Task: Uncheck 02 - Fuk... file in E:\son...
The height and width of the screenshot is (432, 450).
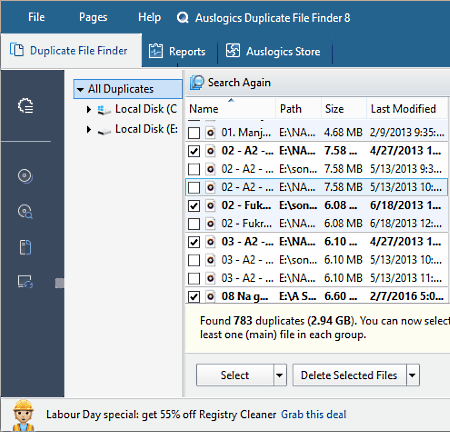Action: coord(194,206)
